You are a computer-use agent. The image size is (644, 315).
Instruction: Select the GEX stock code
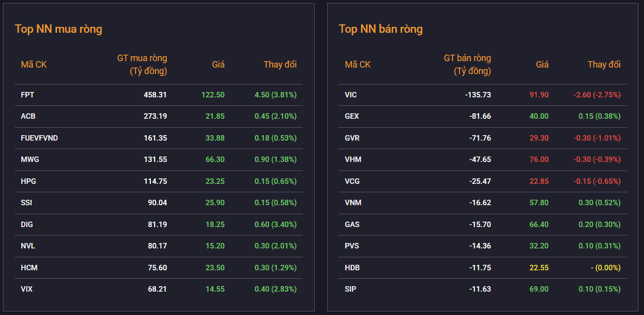pyautogui.click(x=352, y=116)
